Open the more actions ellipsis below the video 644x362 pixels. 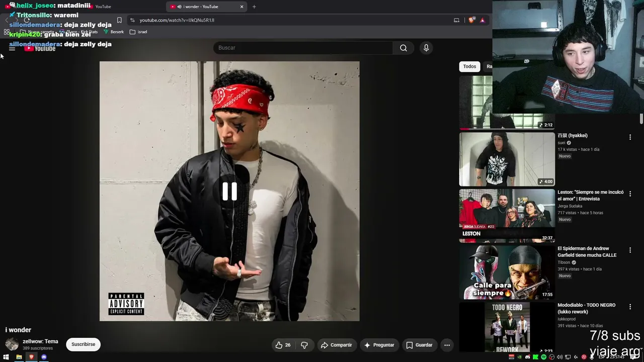[x=447, y=345]
